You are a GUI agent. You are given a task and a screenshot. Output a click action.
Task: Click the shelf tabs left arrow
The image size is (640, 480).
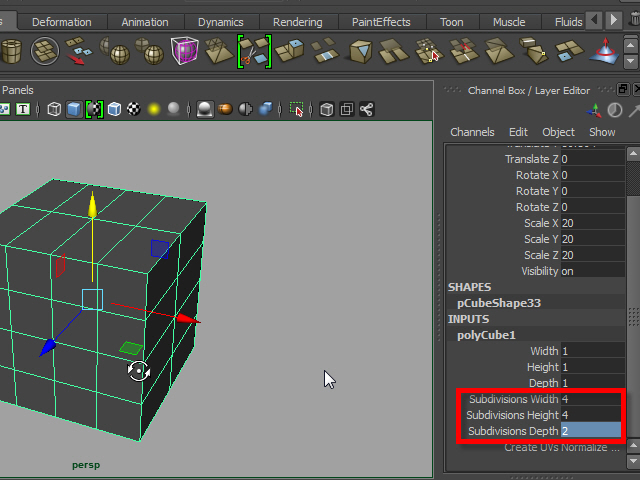594,20
